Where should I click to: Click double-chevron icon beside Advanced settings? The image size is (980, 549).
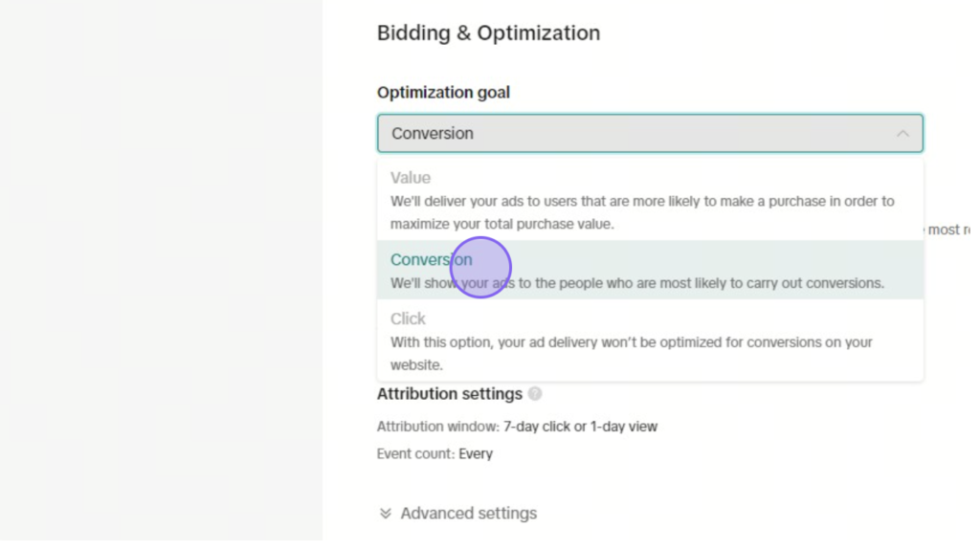tap(385, 514)
